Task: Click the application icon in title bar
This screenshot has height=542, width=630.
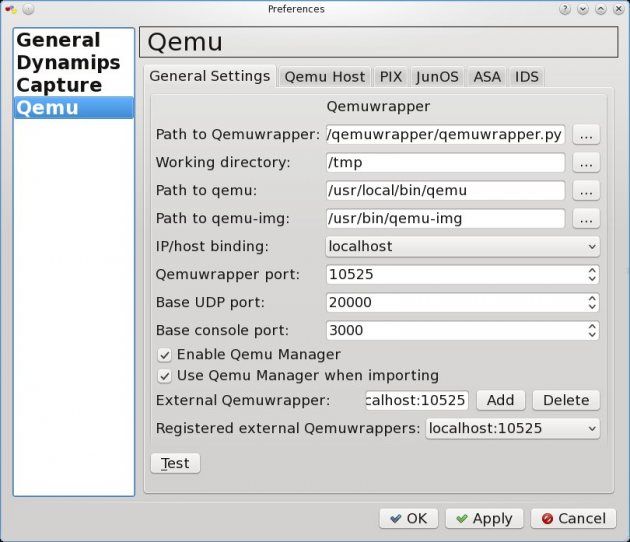Action: pyautogui.click(x=11, y=9)
